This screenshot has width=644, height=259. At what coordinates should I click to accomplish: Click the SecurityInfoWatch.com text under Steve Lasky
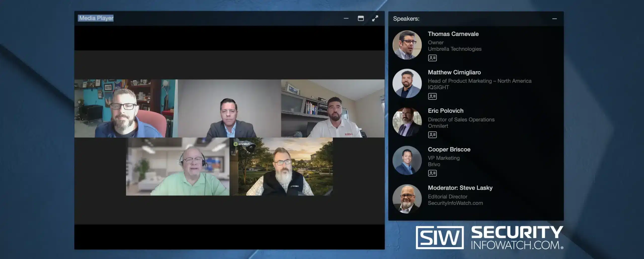coord(455,203)
